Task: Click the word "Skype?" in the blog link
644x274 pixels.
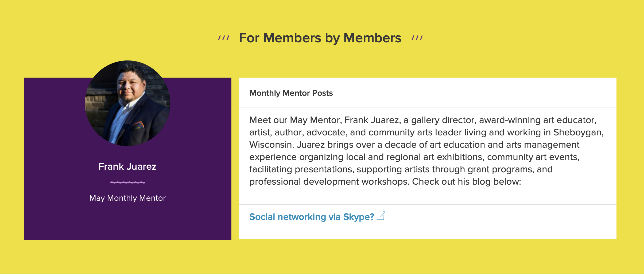Action: coord(359,217)
